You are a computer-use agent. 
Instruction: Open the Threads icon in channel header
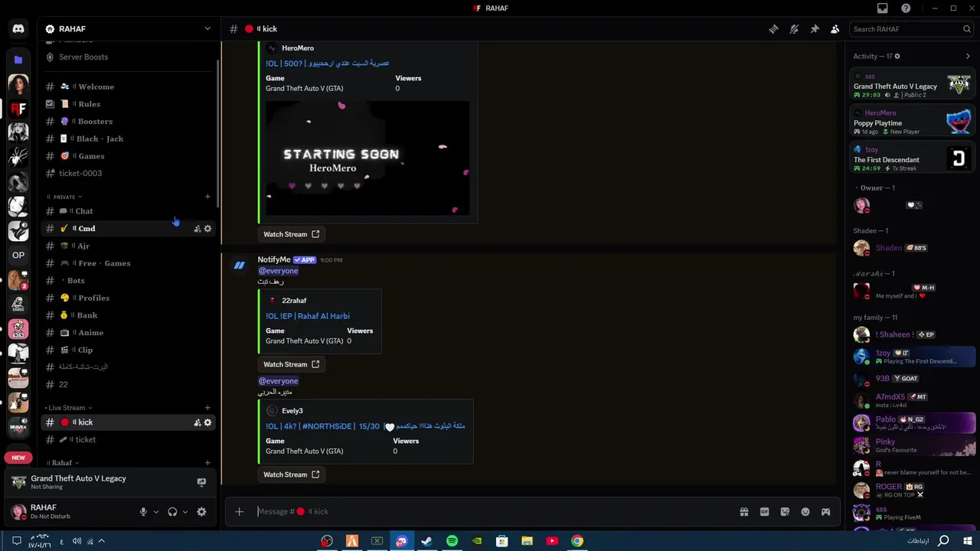tap(773, 29)
